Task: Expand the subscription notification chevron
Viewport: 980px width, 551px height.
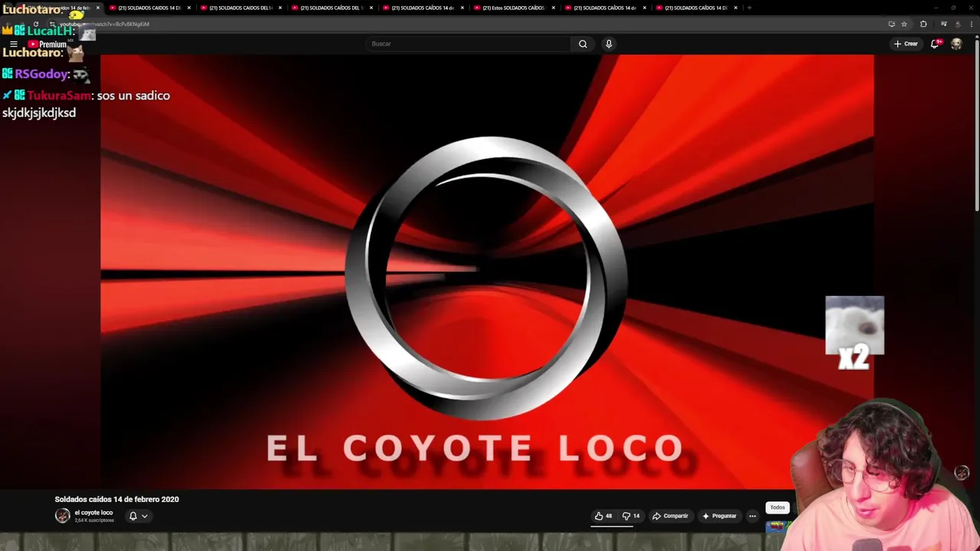Action: pos(144,516)
